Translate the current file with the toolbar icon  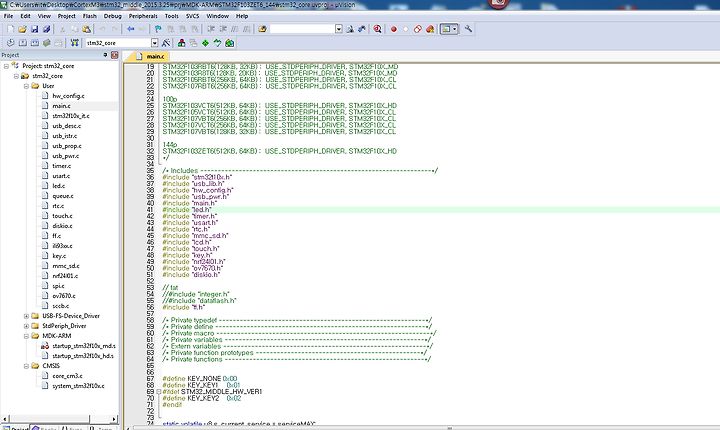(10, 43)
